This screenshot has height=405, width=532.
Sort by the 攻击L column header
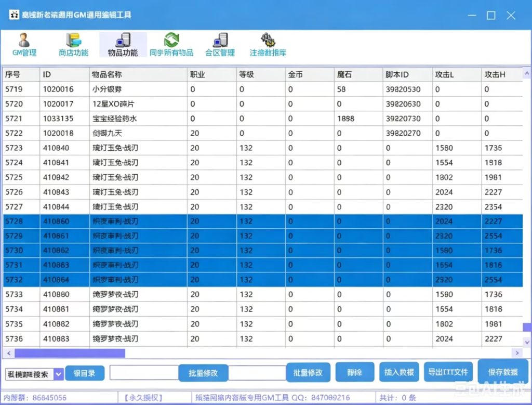[457, 74]
